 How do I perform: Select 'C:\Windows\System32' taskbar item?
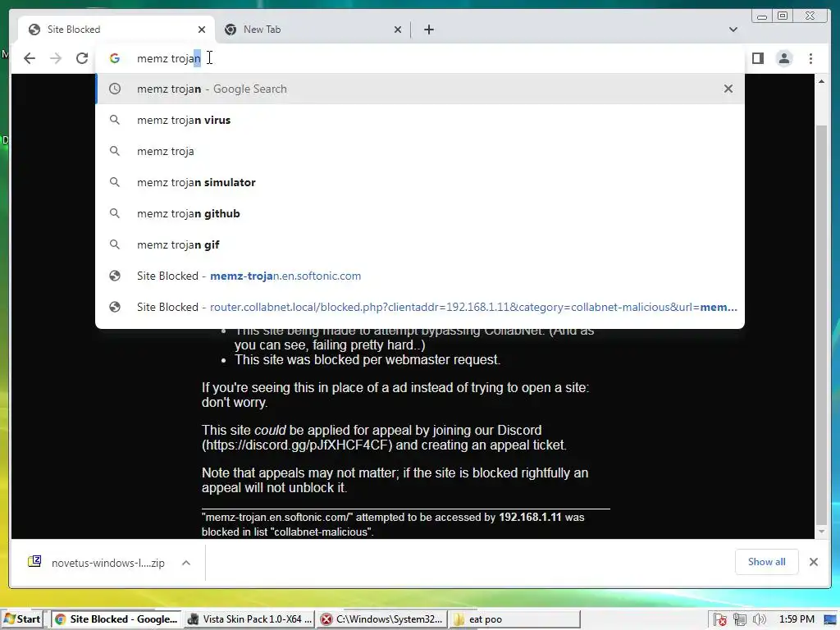(x=382, y=619)
